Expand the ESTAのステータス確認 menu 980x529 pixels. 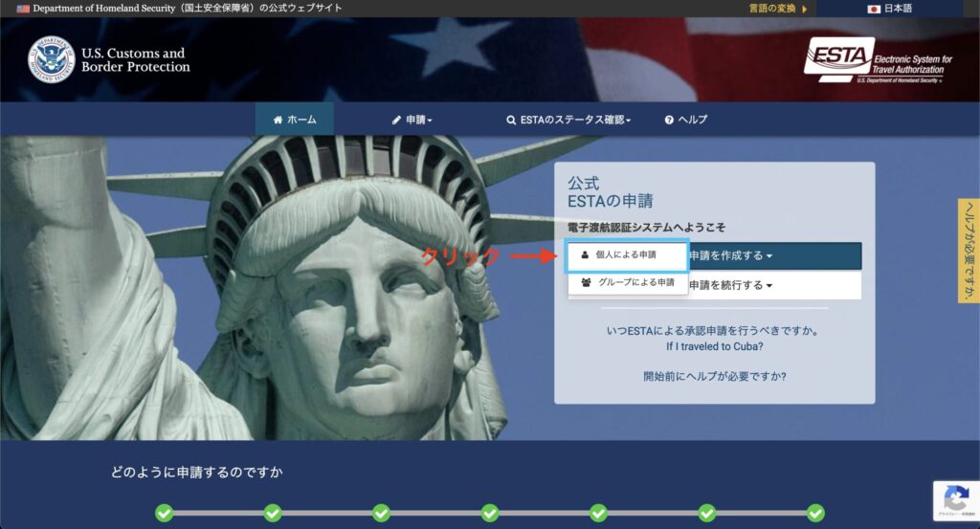(x=568, y=120)
